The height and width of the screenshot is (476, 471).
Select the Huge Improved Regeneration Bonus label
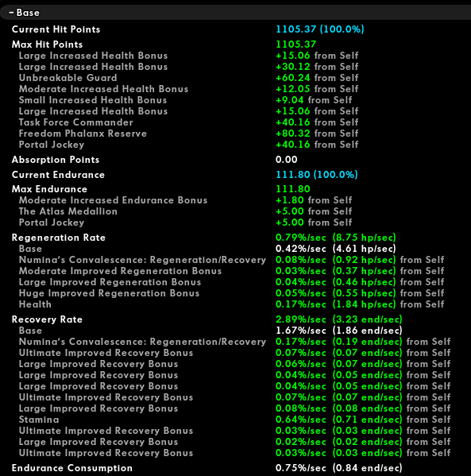coord(109,293)
